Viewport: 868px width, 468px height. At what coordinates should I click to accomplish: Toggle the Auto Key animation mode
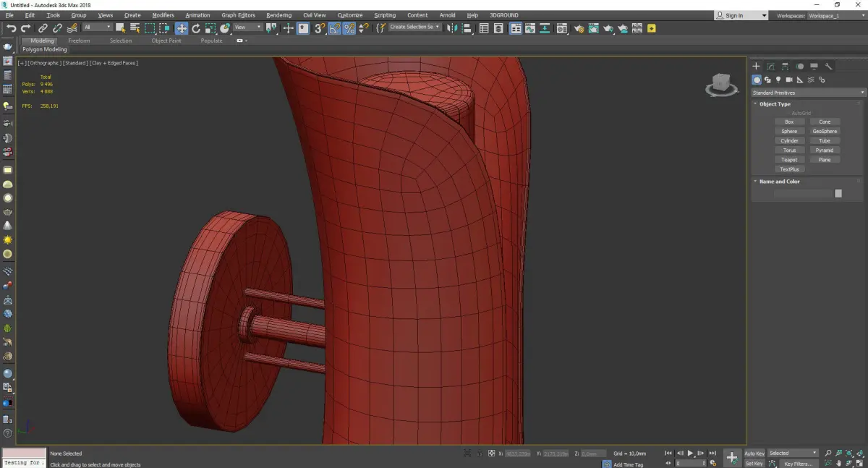754,454
